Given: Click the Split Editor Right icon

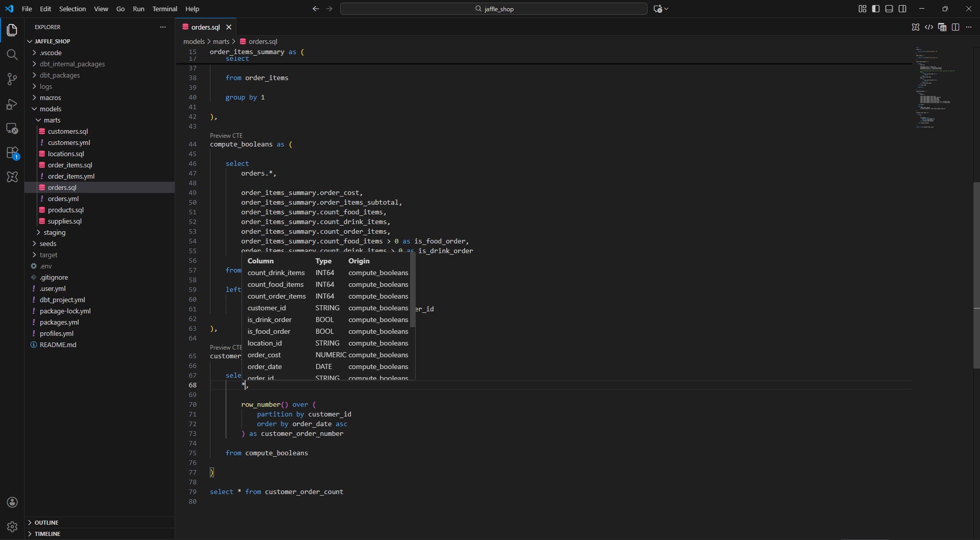Looking at the screenshot, I should (955, 27).
